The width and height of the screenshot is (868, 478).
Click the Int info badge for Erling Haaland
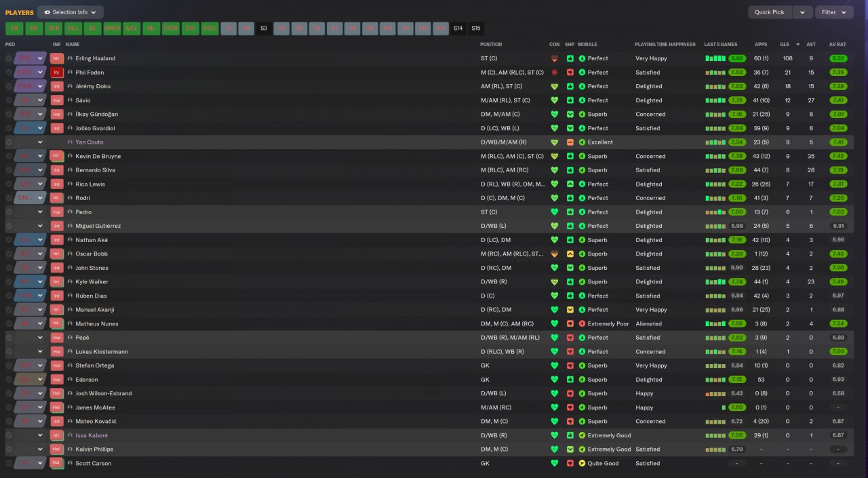click(57, 58)
